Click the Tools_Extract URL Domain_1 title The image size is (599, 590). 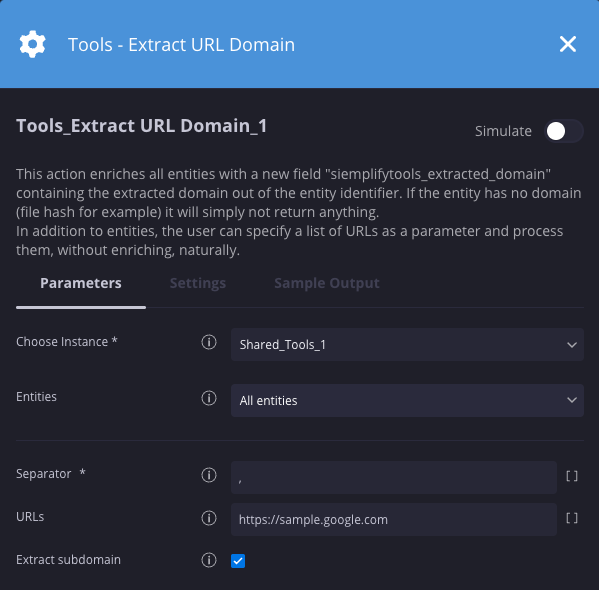click(x=141, y=126)
